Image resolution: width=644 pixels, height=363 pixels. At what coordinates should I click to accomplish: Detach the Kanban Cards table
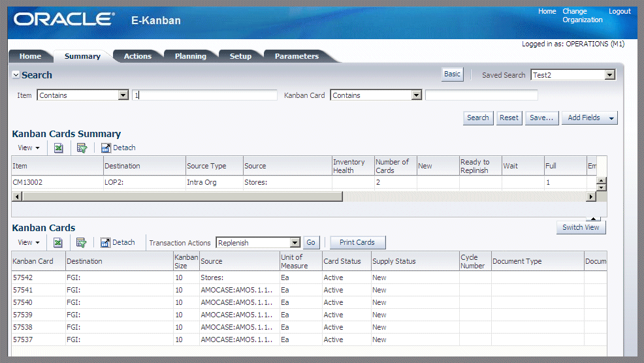pos(118,243)
